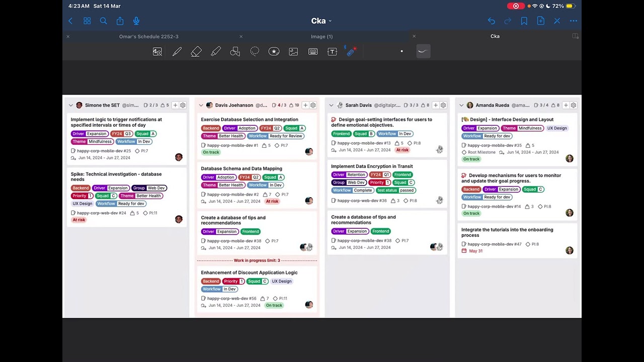Open Sarah Davis column settings gear

click(x=443, y=105)
